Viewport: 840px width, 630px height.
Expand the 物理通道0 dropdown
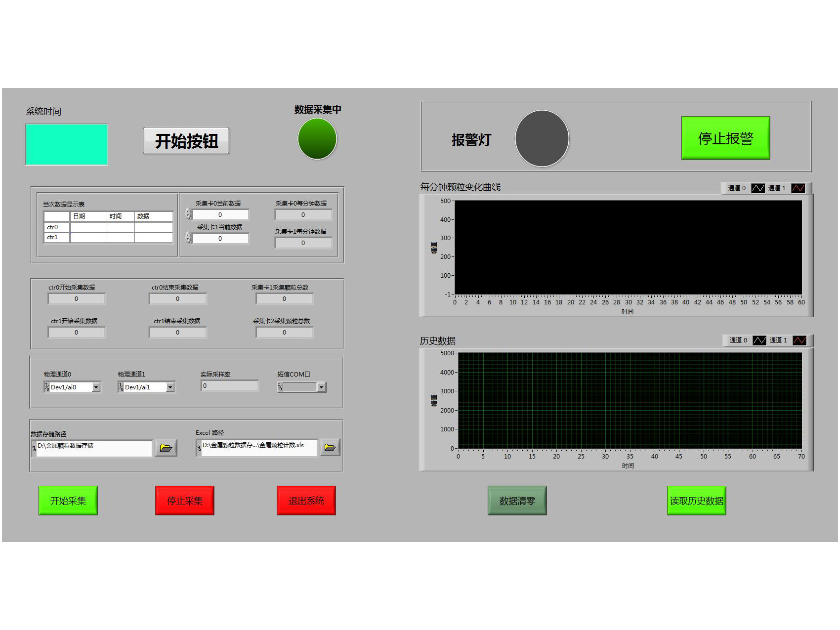96,387
